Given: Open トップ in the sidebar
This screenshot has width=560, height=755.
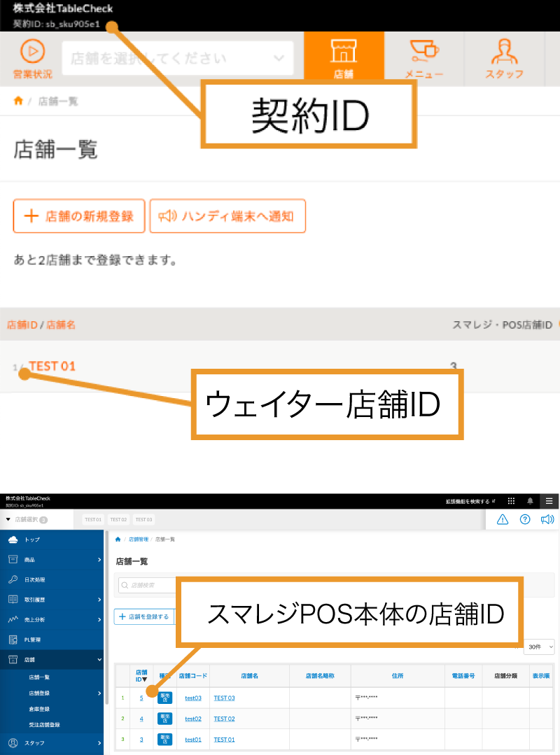Looking at the screenshot, I should [52, 539].
